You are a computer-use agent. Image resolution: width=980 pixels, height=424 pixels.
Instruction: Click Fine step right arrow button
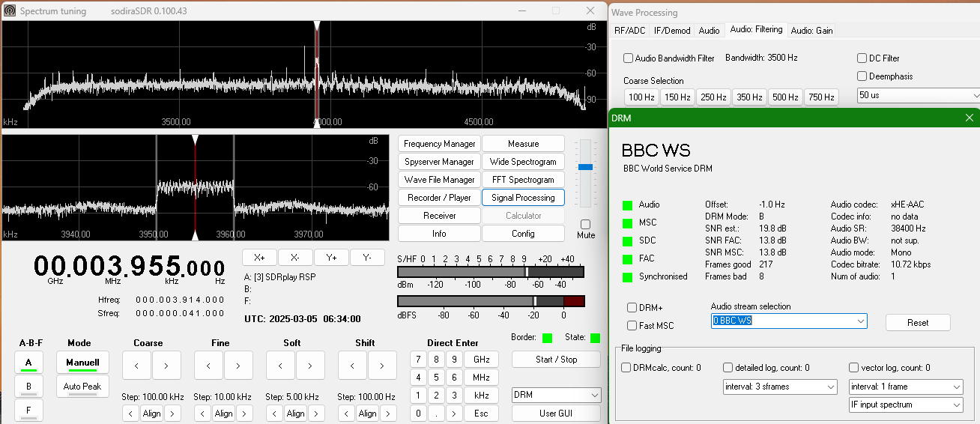coord(238,366)
